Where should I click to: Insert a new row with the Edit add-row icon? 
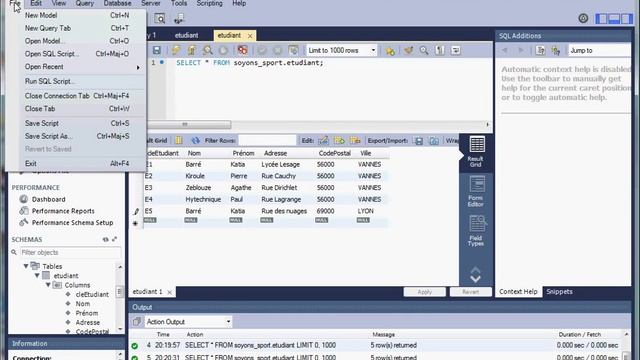pyautogui.click(x=339, y=140)
